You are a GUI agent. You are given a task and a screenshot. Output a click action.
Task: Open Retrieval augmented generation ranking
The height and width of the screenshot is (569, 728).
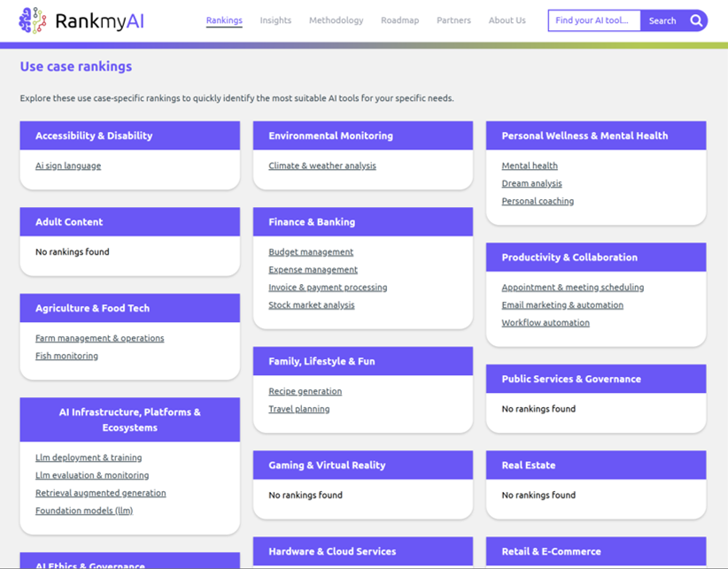coord(101,493)
